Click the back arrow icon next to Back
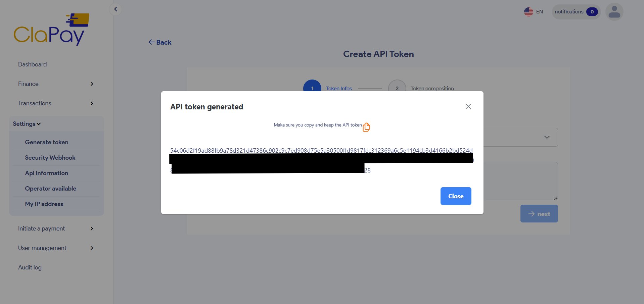Screen dimensions: 644x304 click(x=151, y=42)
